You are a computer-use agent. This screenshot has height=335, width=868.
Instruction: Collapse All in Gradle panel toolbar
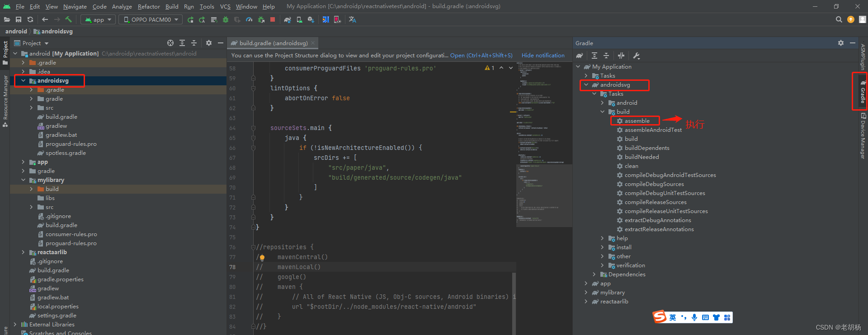tap(606, 56)
